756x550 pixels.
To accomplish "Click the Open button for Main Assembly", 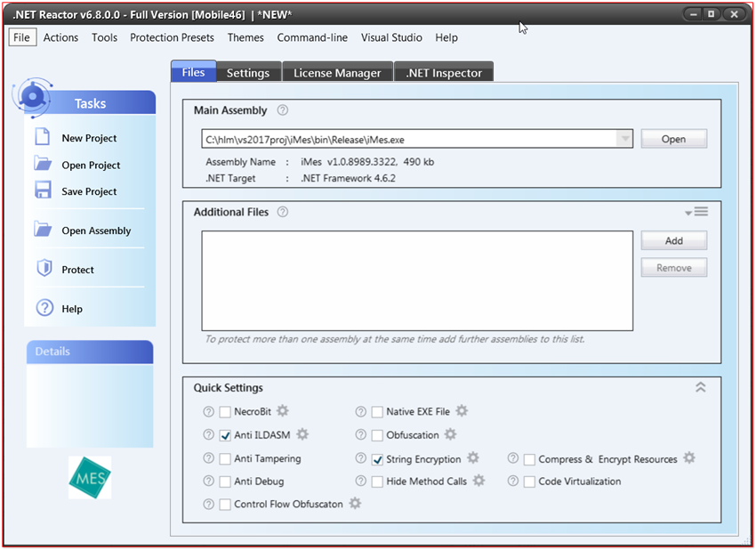I will [674, 139].
